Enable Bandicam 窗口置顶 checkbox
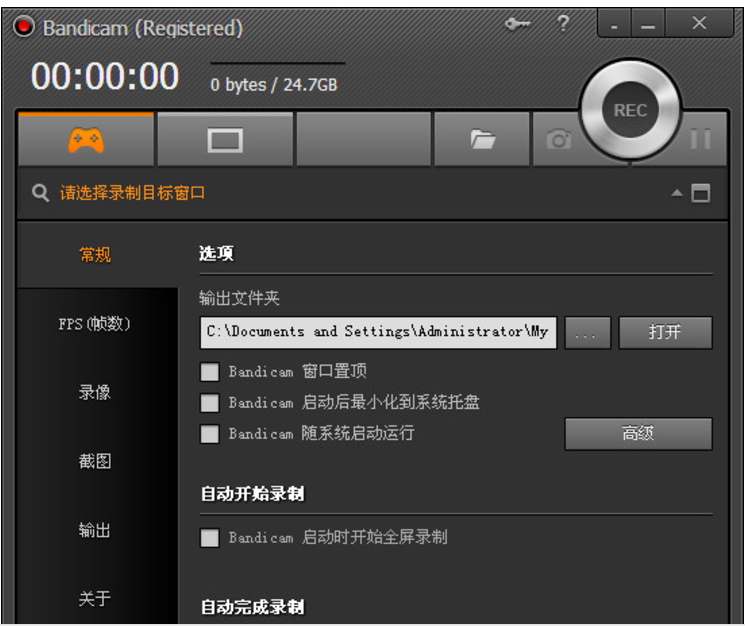745x626 pixels. point(210,372)
